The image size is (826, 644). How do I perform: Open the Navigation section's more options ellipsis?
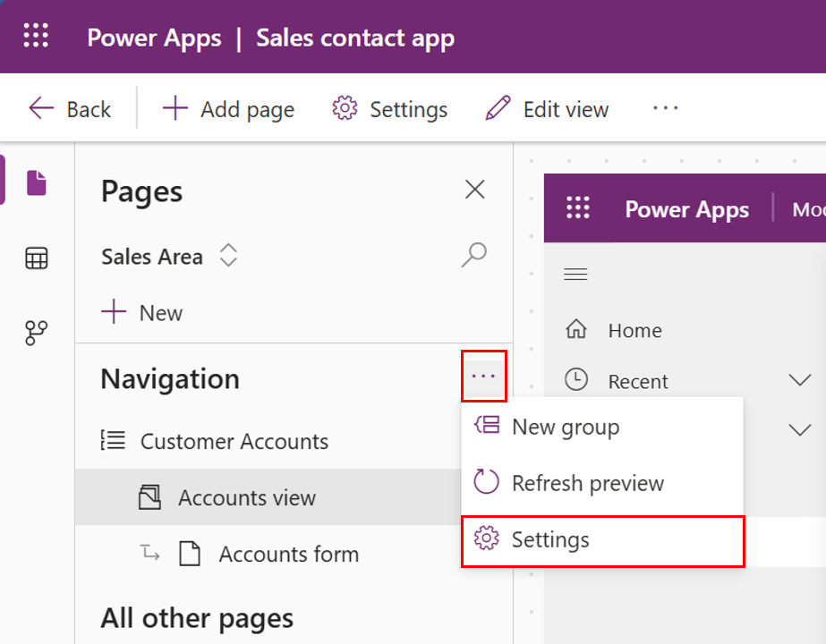pos(483,376)
